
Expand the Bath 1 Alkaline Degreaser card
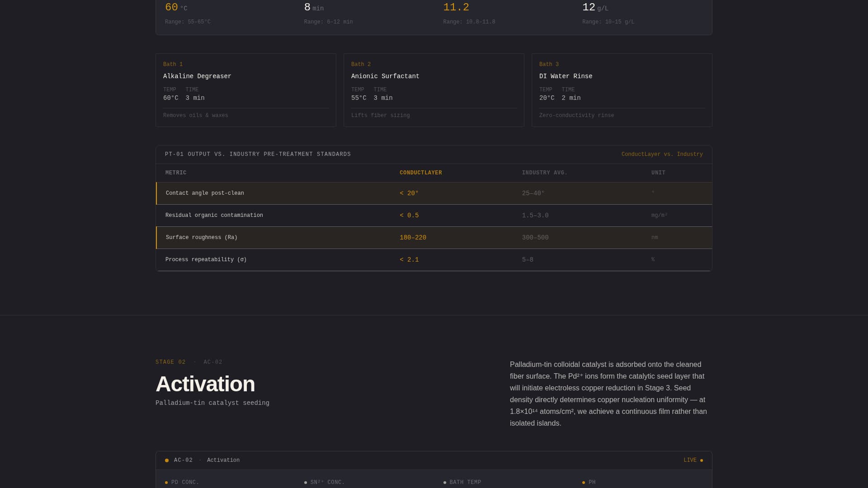pyautogui.click(x=245, y=90)
